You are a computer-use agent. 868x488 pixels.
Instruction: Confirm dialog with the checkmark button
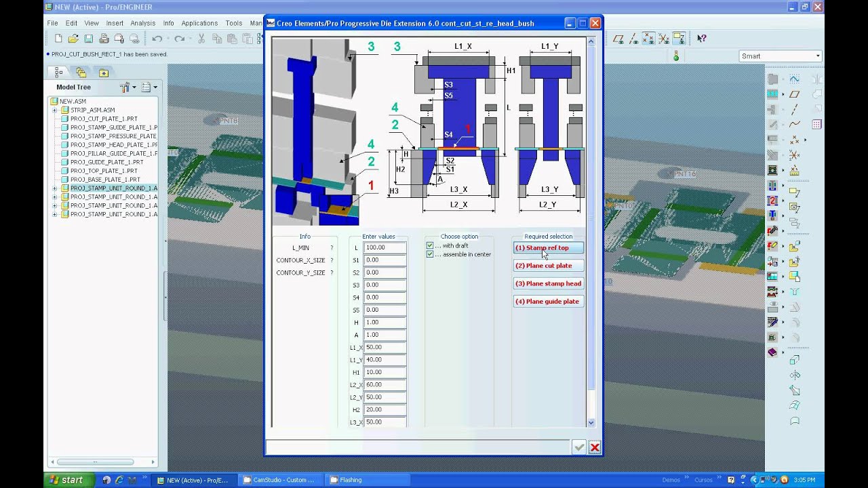579,447
